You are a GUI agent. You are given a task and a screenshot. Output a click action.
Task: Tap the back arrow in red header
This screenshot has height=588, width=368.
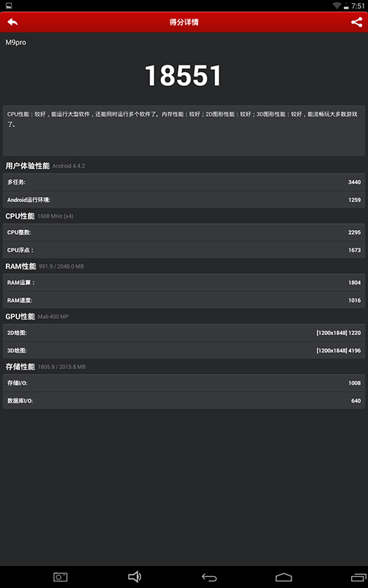pos(13,22)
